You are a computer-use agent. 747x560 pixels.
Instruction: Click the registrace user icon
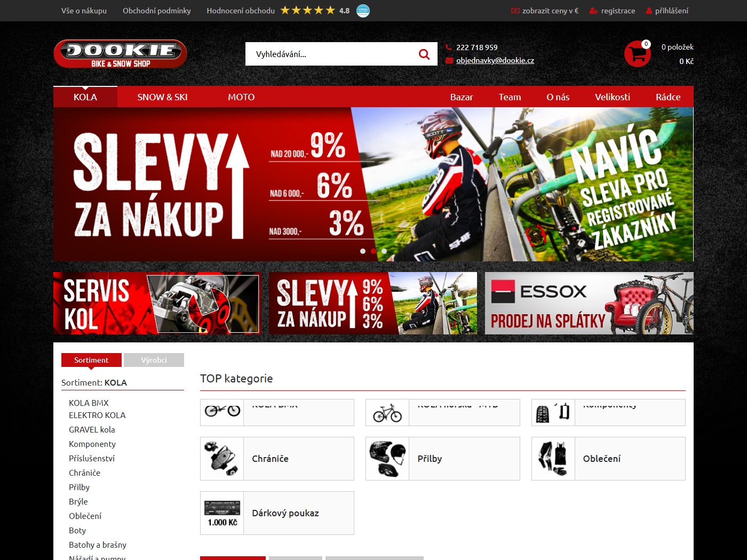[x=593, y=11]
